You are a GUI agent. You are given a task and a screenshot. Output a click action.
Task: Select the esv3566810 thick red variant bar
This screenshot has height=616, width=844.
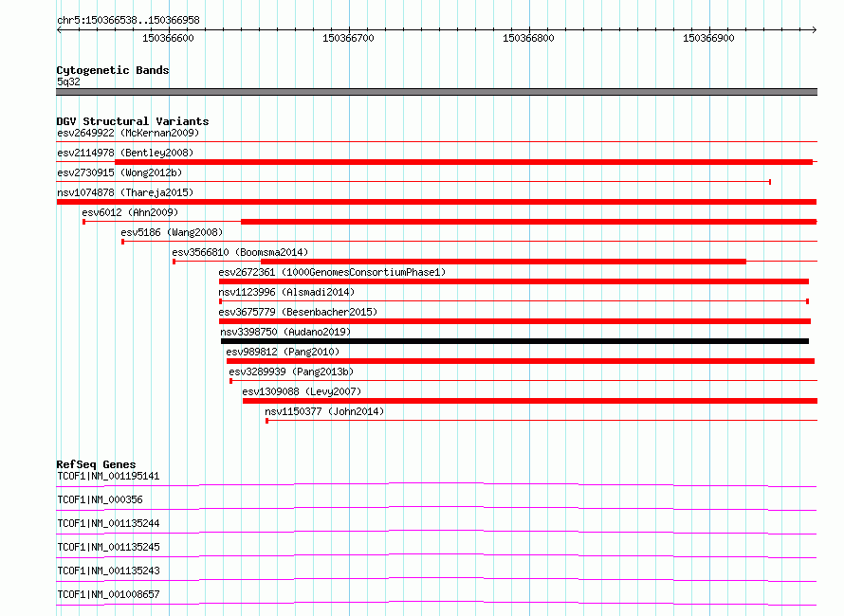[504, 262]
